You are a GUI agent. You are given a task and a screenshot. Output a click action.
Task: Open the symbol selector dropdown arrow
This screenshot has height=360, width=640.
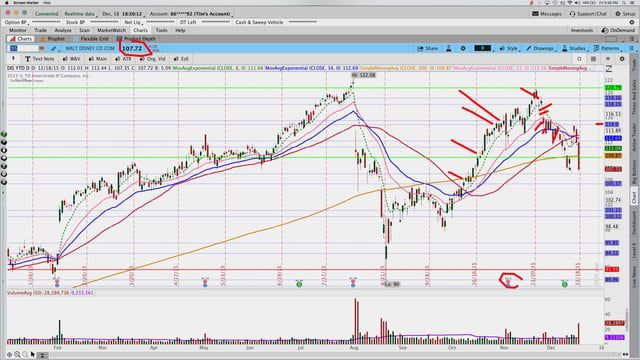click(42, 48)
